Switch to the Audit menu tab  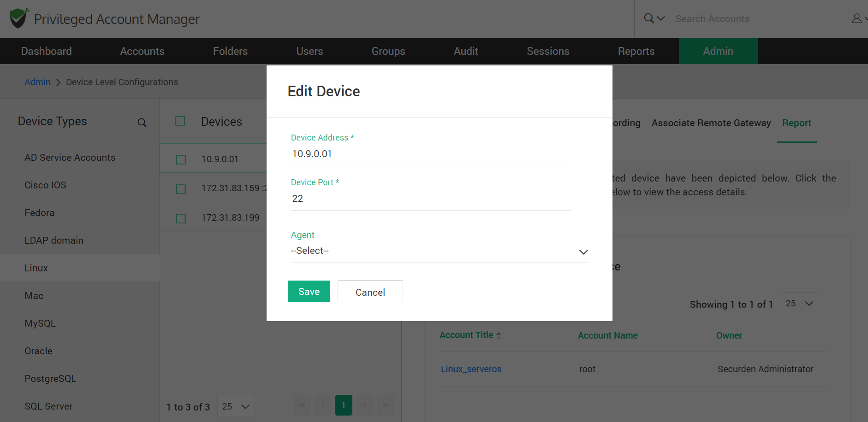[466, 51]
